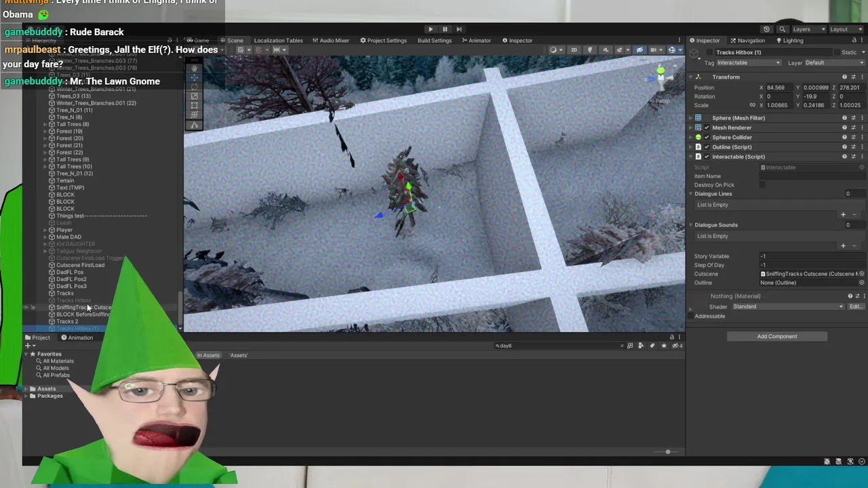Open the Shader dropdown showing Standard
Viewport: 868px width, 488px height.
tap(788, 306)
